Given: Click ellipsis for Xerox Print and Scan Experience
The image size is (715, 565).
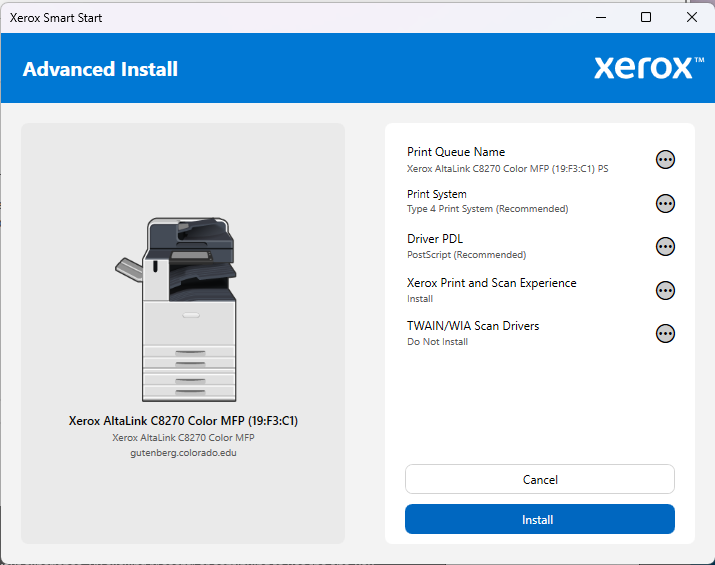Looking at the screenshot, I should pos(665,290).
